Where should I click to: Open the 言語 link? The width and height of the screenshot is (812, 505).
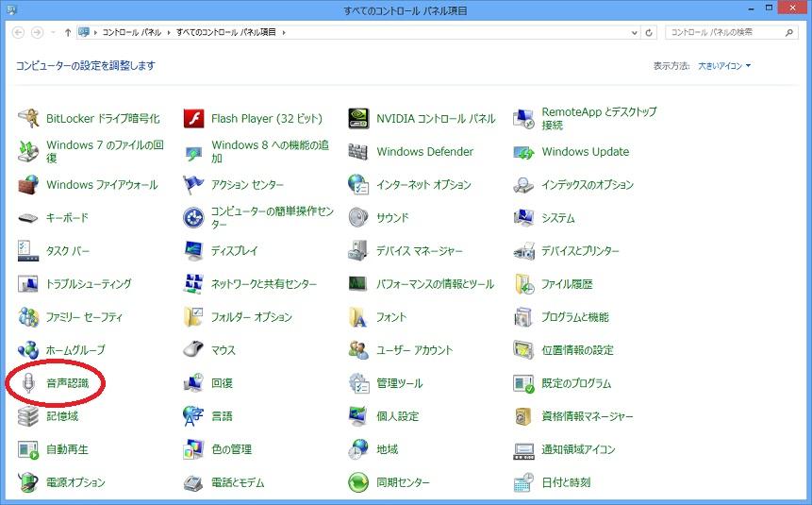point(222,416)
